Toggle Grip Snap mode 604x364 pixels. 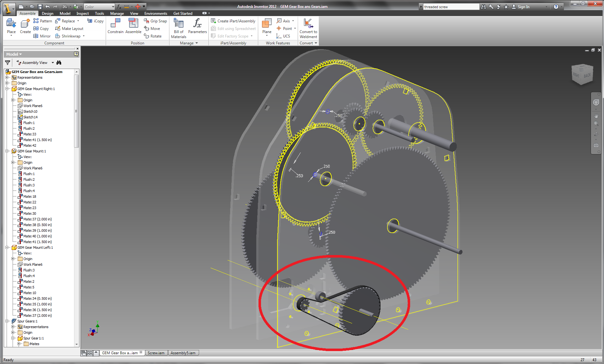(x=155, y=21)
